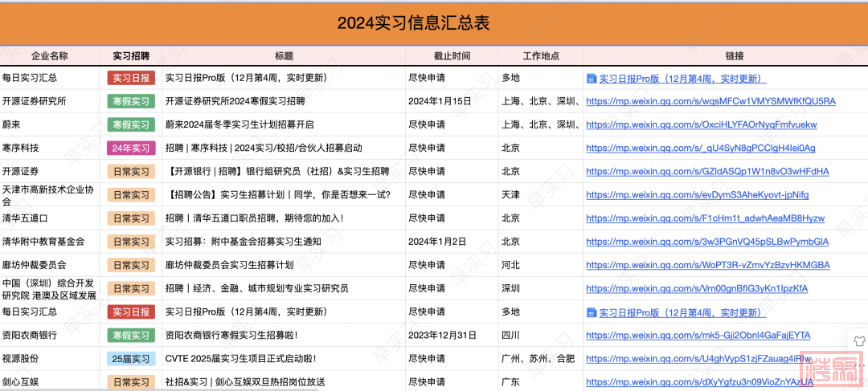Select title 开源证券研究所2024寒假实习招聘
Image resolution: width=868 pixels, height=391 pixels.
pyautogui.click(x=235, y=102)
